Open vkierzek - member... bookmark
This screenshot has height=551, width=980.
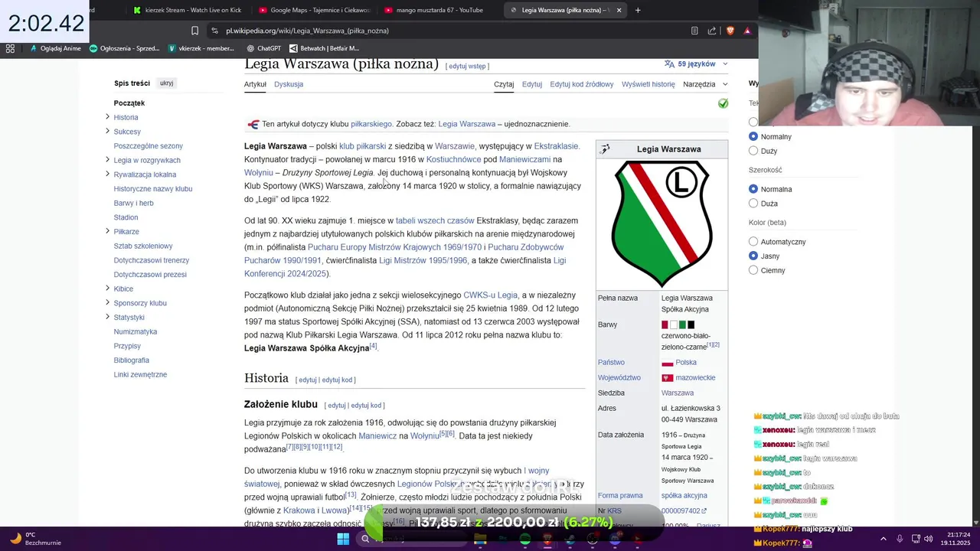point(201,48)
